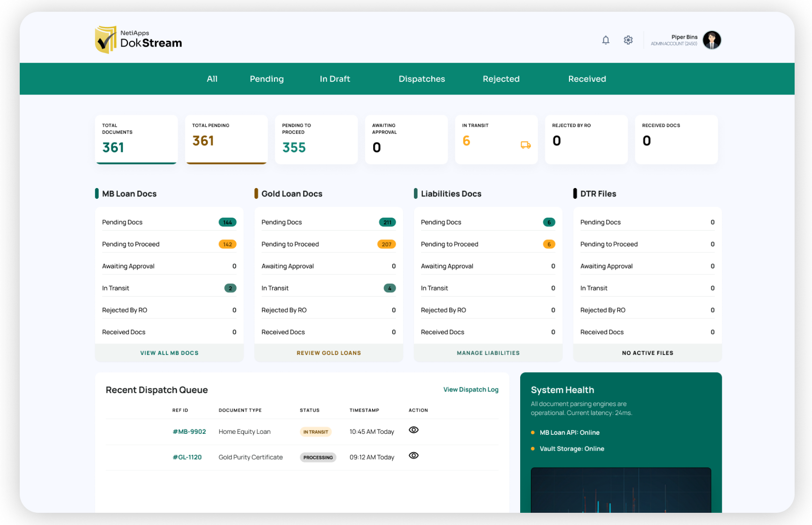812x525 pixels.
Task: Open the notifications bell
Action: pos(605,40)
